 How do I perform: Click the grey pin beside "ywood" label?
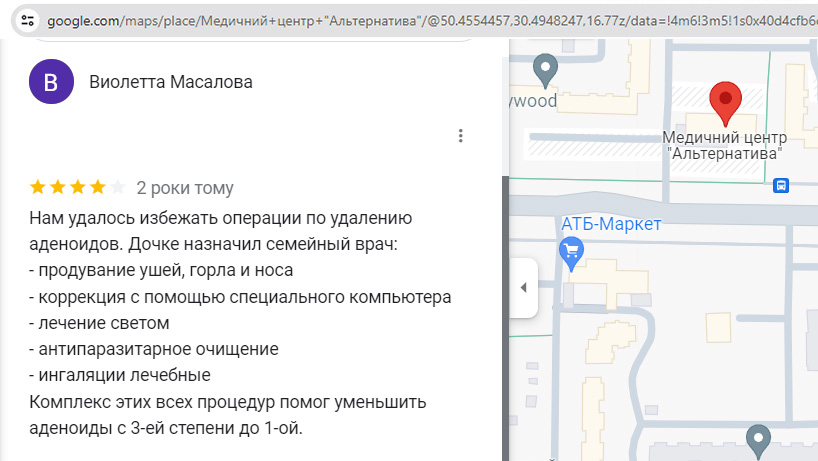(x=544, y=71)
